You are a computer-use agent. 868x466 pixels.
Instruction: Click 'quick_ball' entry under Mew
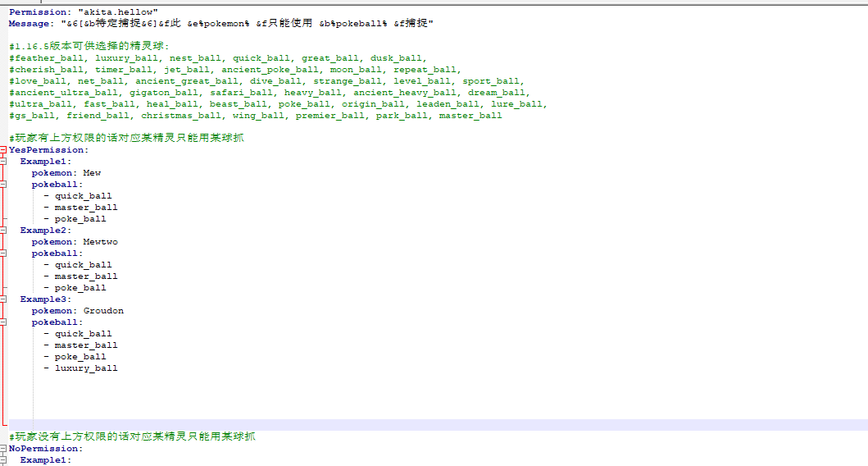[x=83, y=196]
